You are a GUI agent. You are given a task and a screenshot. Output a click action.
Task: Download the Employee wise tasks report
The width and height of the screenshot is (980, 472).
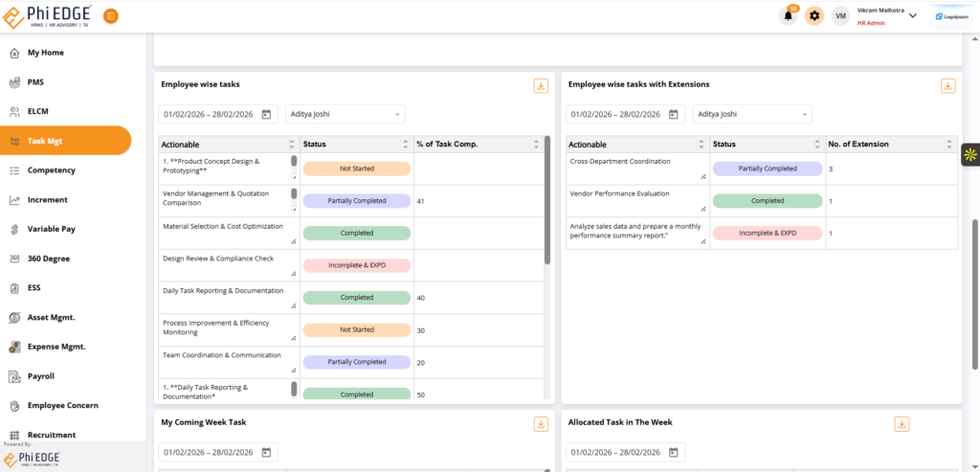tap(541, 86)
